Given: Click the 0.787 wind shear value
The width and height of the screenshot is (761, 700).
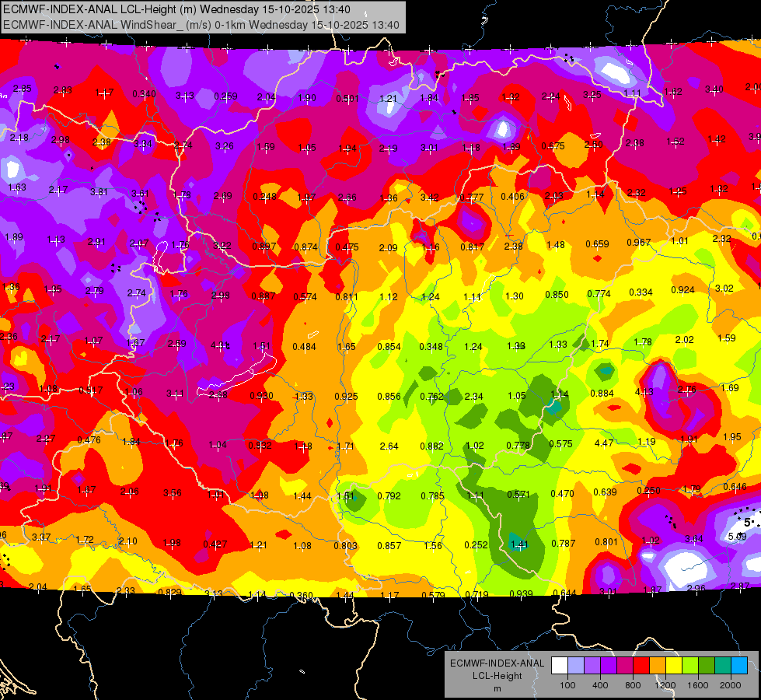Looking at the screenshot, I should [564, 543].
